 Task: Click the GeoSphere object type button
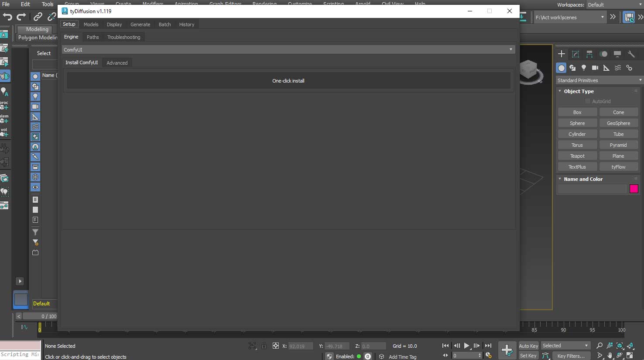click(619, 123)
